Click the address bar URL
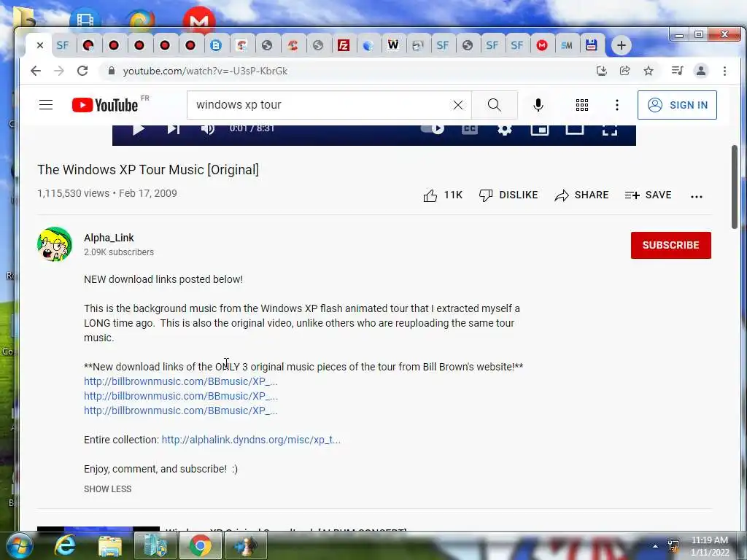The height and width of the screenshot is (560, 747). pos(205,71)
